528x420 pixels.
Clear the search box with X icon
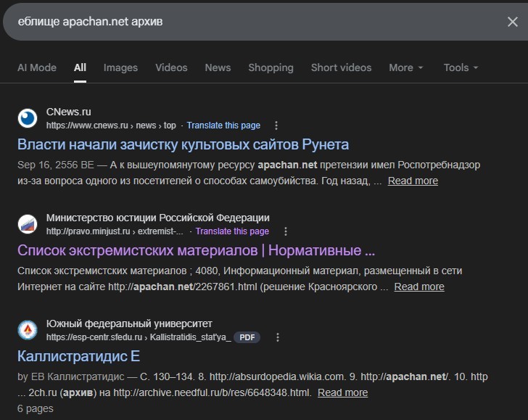pyautogui.click(x=512, y=22)
